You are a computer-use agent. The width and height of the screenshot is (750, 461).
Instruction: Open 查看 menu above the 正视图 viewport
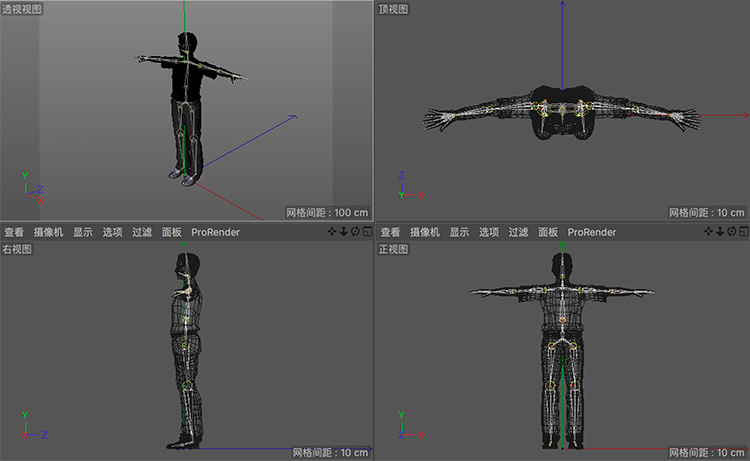click(390, 232)
